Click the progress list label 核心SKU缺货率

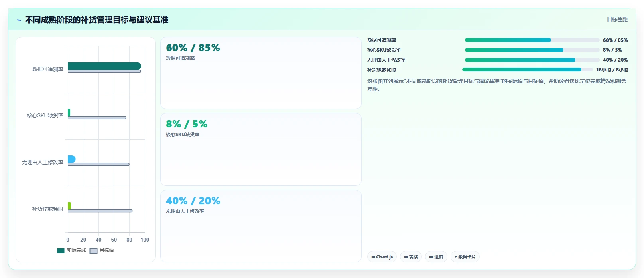(384, 50)
